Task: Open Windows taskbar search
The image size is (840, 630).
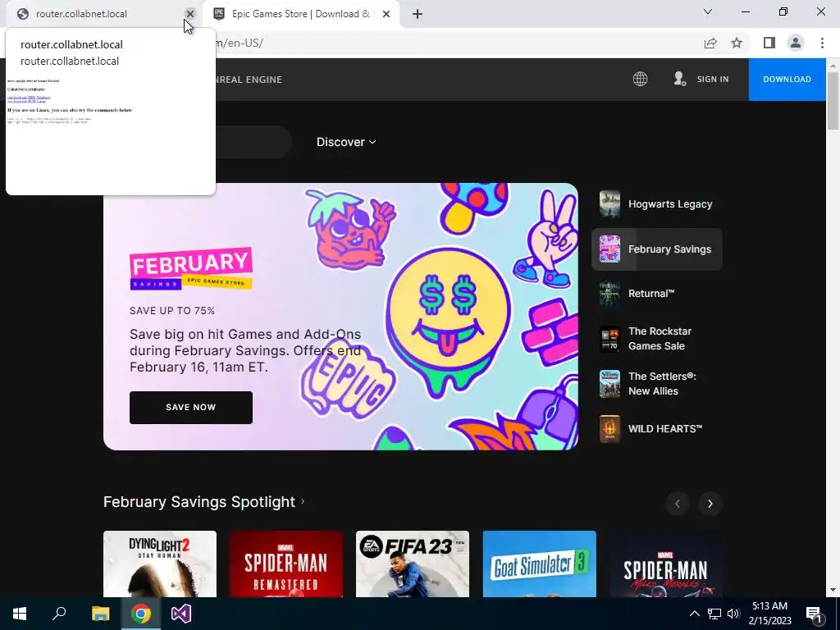Action: 59,614
